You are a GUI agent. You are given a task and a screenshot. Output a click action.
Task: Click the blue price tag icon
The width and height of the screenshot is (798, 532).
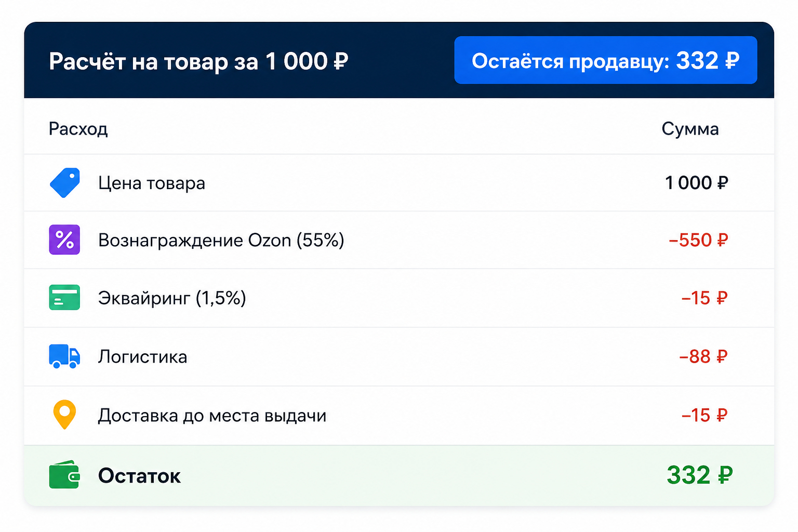pos(65,183)
